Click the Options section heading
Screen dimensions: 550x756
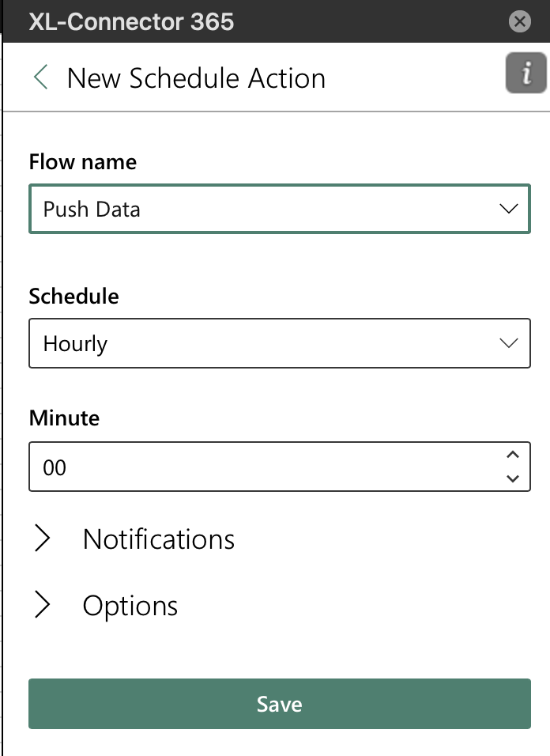click(130, 606)
